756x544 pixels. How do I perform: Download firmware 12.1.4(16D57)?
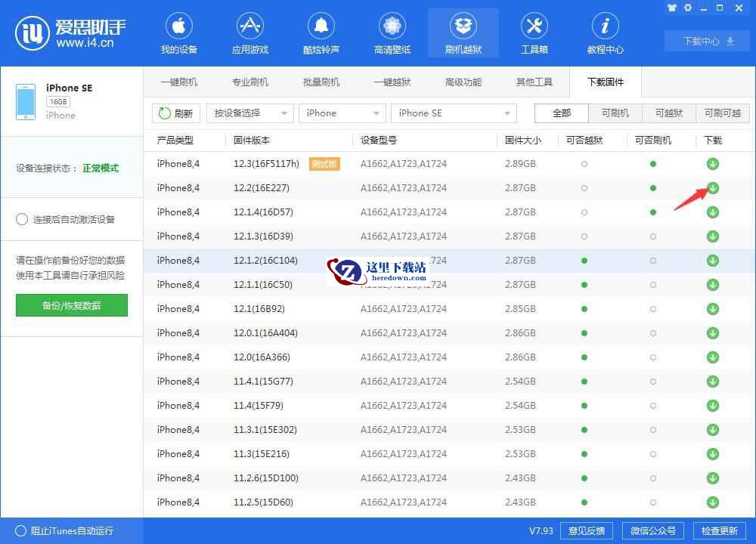[x=713, y=212]
